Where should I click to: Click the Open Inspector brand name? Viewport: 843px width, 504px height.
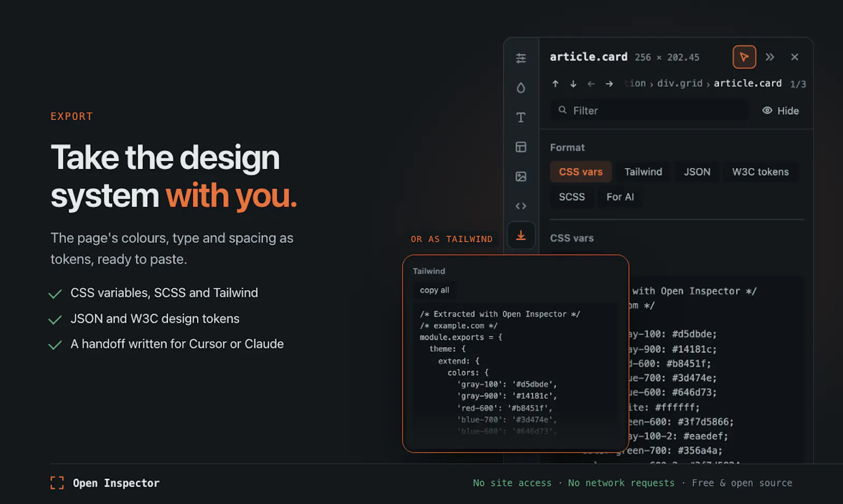coord(116,483)
